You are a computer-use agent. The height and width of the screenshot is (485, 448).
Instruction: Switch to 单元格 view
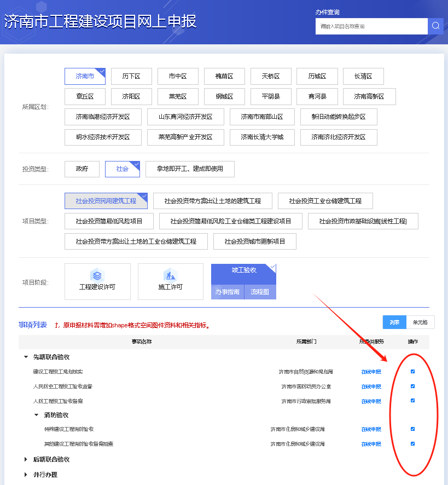pos(420,322)
